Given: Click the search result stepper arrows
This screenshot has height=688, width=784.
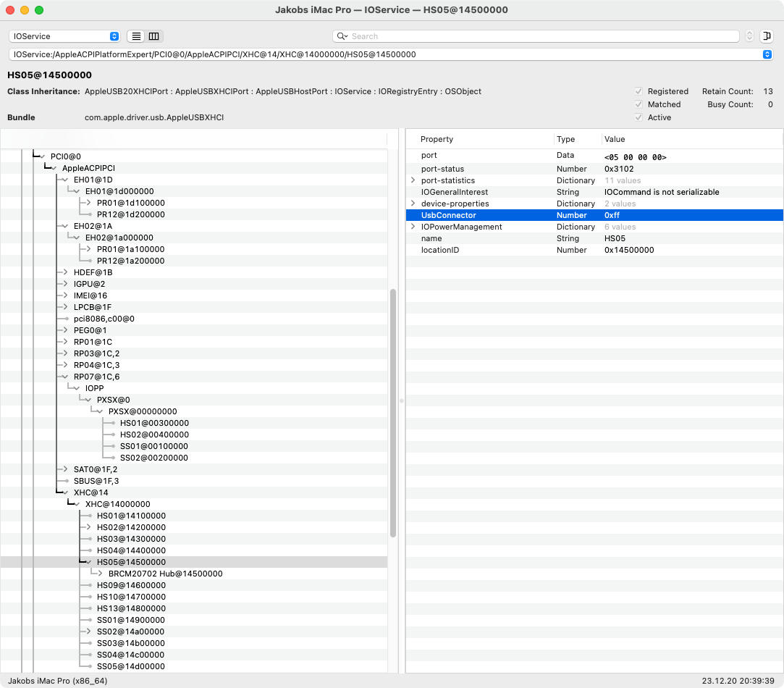Looking at the screenshot, I should click(x=749, y=36).
